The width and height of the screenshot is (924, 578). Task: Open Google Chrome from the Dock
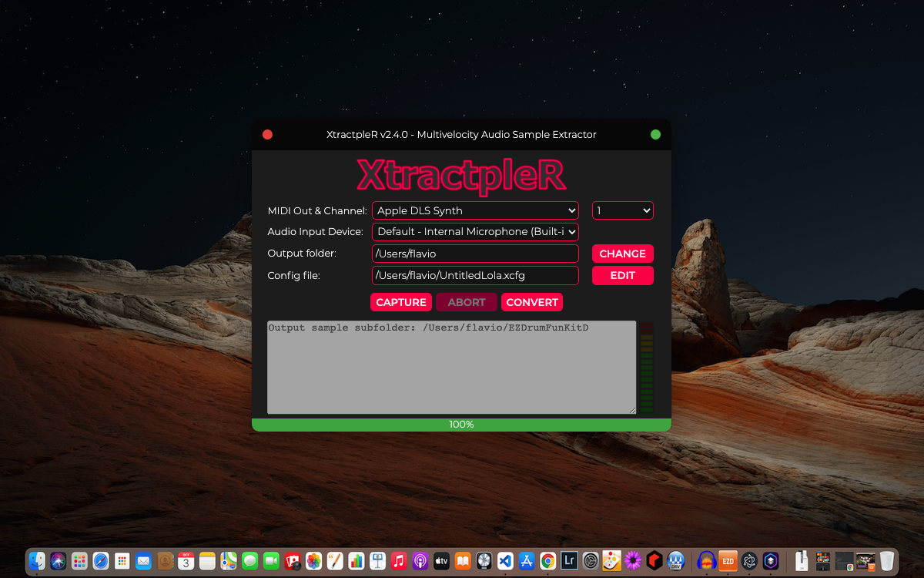[x=547, y=561]
